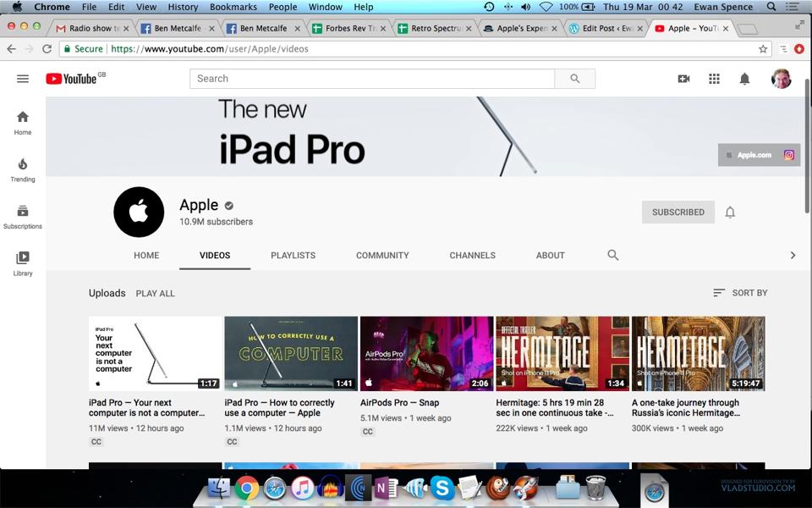Open the Apple menu in menu bar

click(x=17, y=7)
